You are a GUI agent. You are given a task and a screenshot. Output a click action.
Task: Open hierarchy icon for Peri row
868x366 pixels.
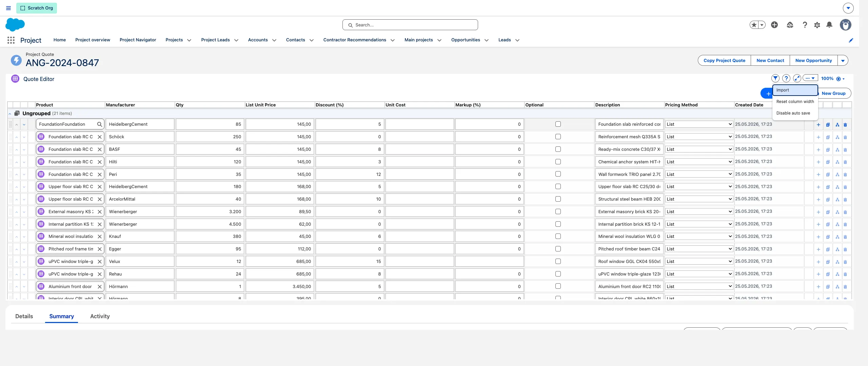tap(837, 175)
